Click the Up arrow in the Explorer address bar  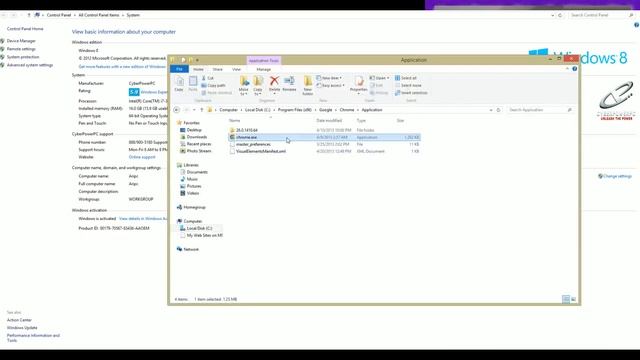point(202,110)
